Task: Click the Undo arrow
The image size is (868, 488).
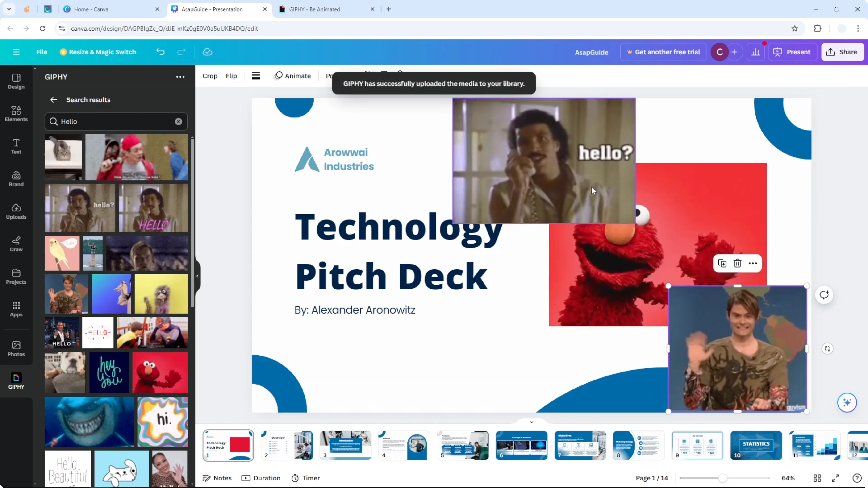Action: (x=160, y=52)
